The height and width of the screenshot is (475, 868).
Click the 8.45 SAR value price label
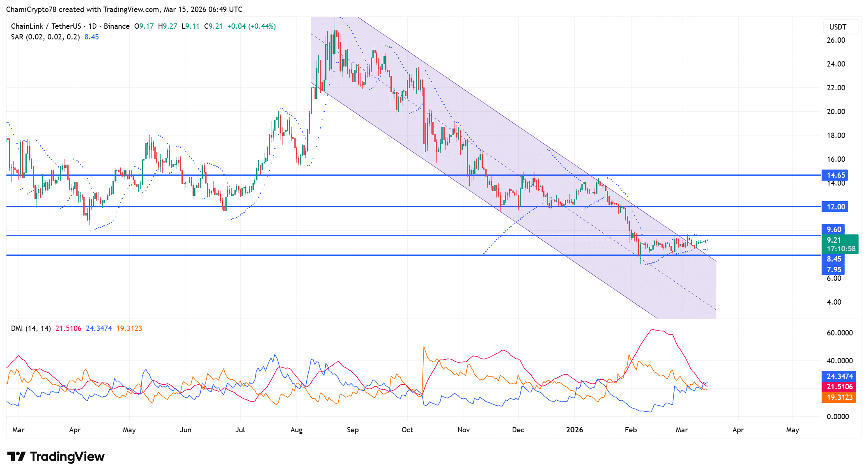click(x=834, y=259)
